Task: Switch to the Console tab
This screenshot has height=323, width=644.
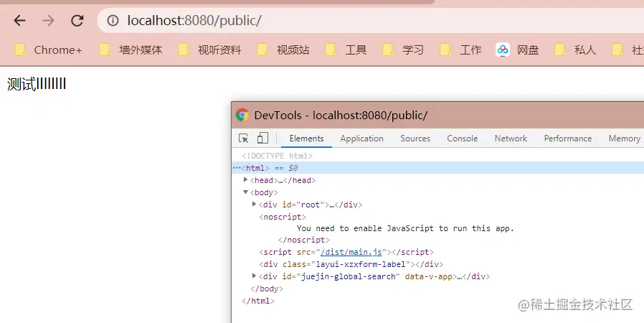Action: (463, 139)
